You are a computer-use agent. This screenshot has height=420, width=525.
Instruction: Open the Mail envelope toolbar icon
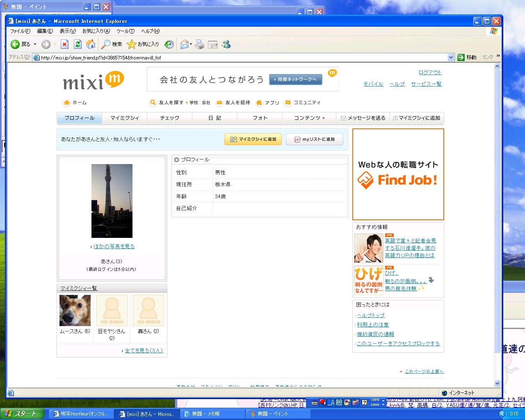point(184,44)
